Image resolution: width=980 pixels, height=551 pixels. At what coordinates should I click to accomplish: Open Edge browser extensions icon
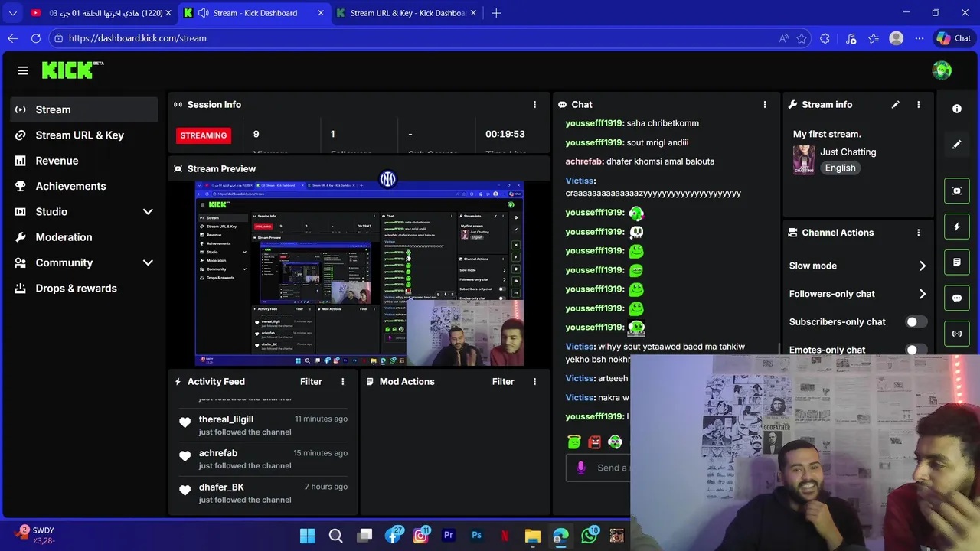[x=825, y=38]
